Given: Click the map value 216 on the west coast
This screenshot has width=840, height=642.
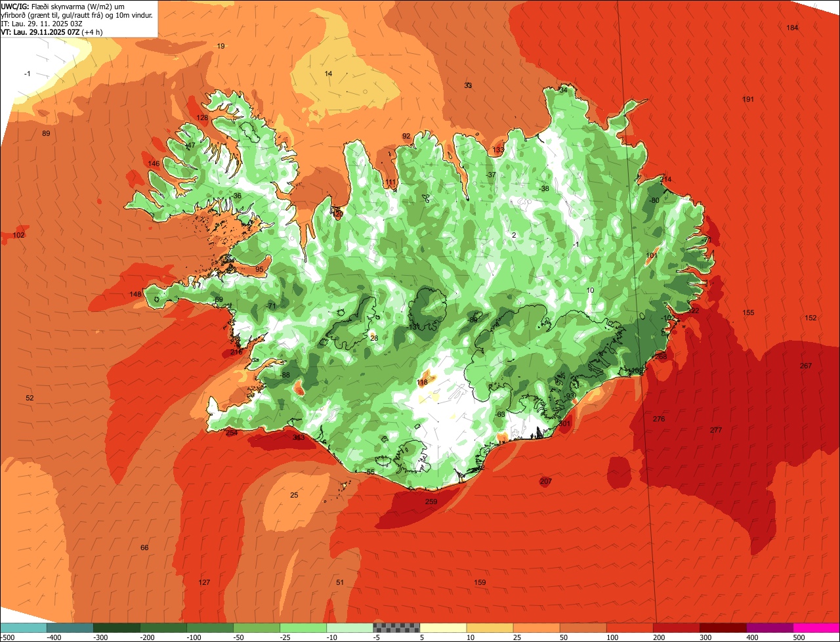Looking at the screenshot, I should [236, 352].
